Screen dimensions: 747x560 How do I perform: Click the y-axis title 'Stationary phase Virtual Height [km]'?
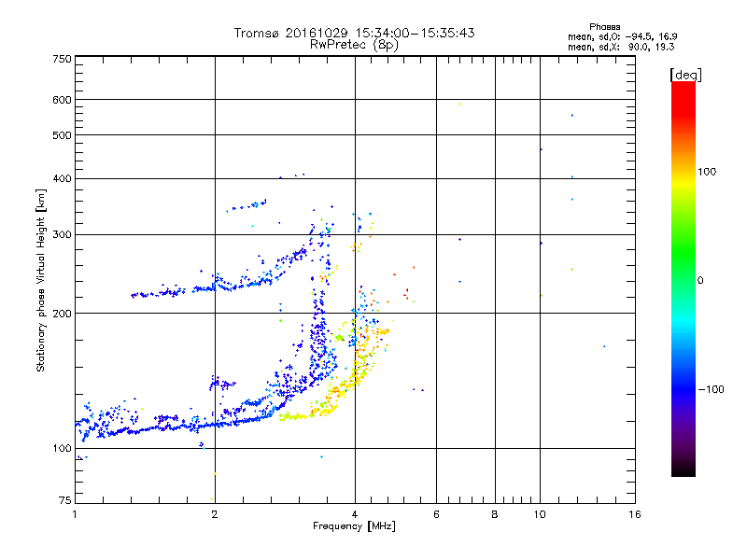click(41, 280)
